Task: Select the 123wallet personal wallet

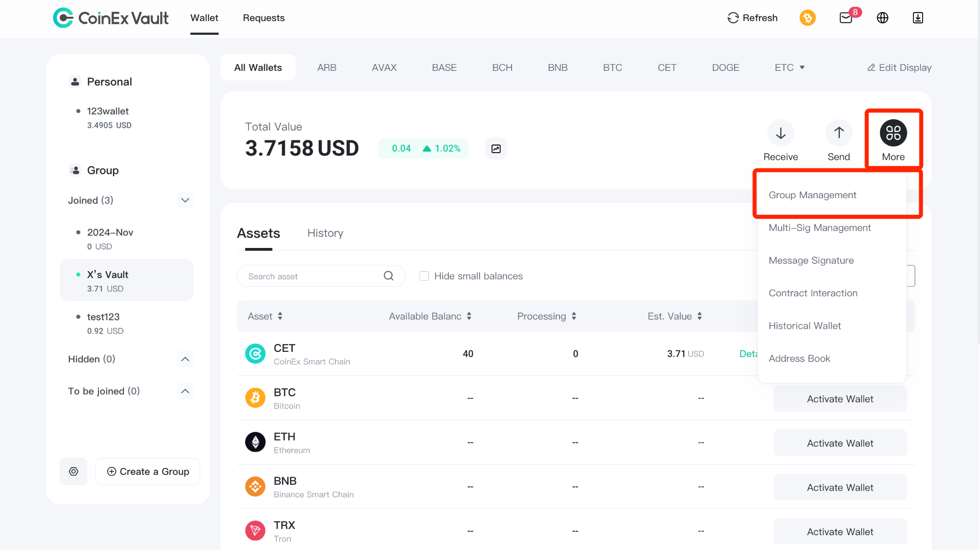Action: pos(127,118)
